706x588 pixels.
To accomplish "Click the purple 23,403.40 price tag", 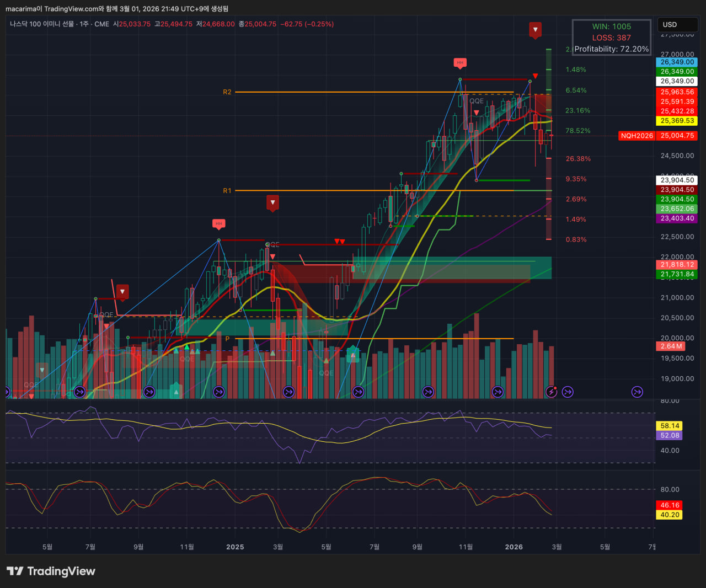I will pyautogui.click(x=677, y=218).
